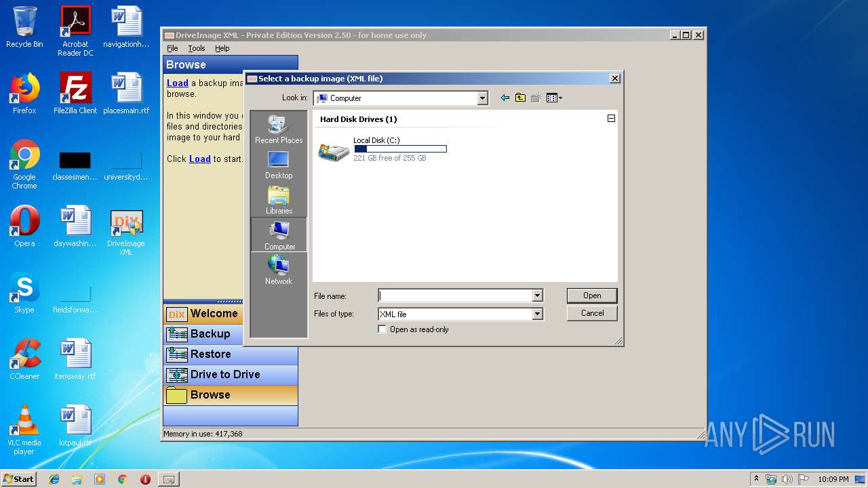Open itemsway.rtf document icon
The height and width of the screenshot is (488, 868).
pyautogui.click(x=75, y=359)
